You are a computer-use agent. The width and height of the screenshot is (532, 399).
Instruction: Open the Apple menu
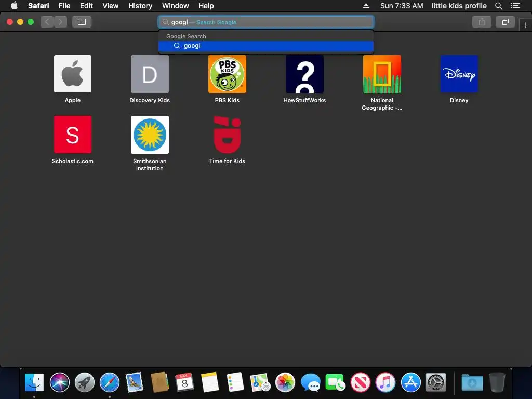(14, 6)
